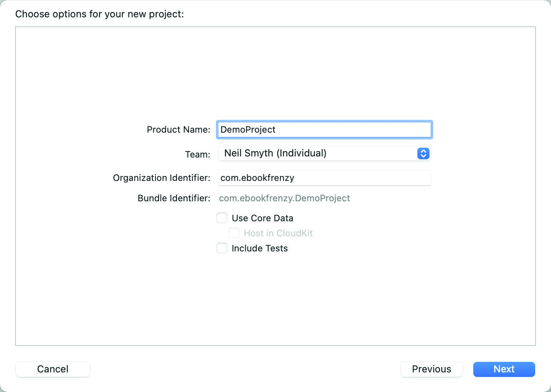551x392 pixels.
Task: Check the Include Tests checkbox
Action: [x=222, y=248]
